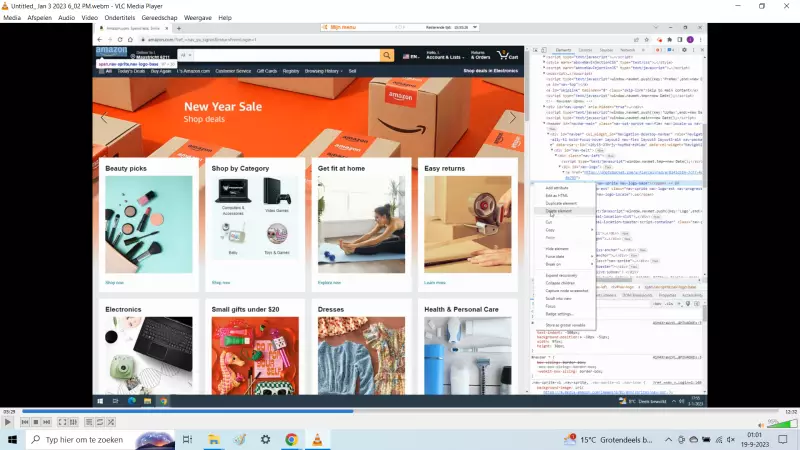Expand the Copy submenu

point(564,230)
